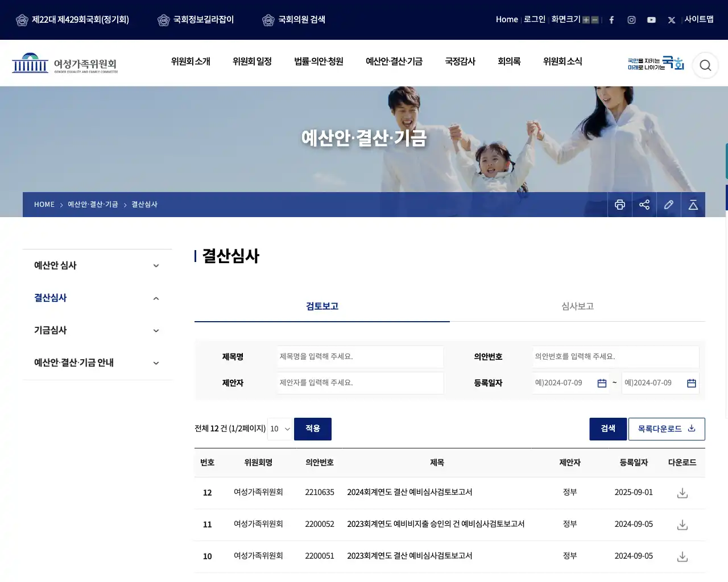
Task: Download file for row 2200051
Action: point(682,556)
